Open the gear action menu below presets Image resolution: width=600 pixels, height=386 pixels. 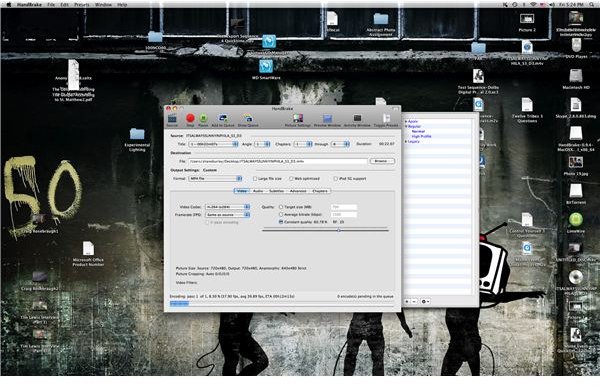pyautogui.click(x=425, y=301)
